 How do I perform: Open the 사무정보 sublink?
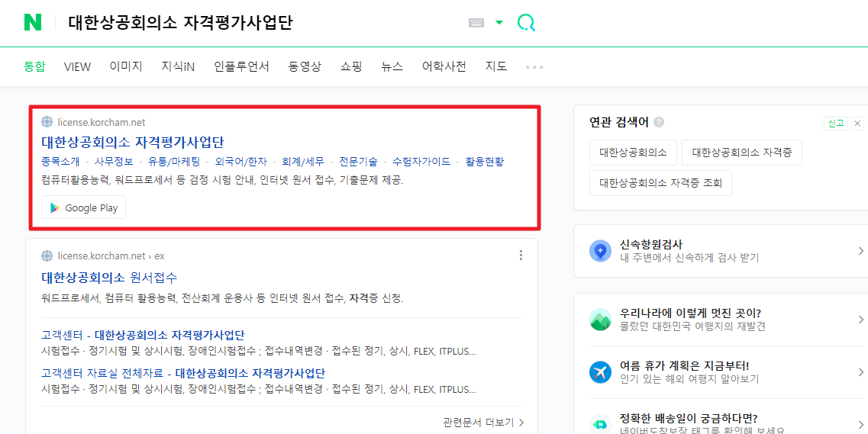point(114,162)
